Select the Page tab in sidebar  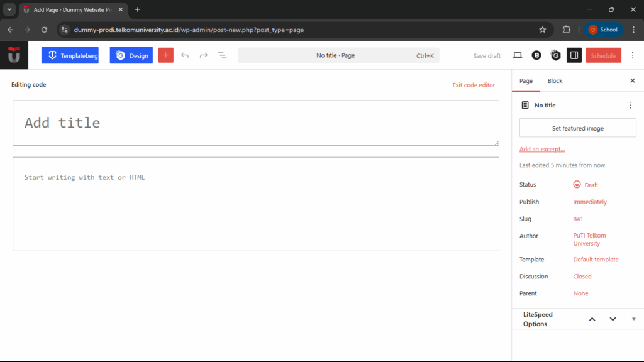click(526, 81)
